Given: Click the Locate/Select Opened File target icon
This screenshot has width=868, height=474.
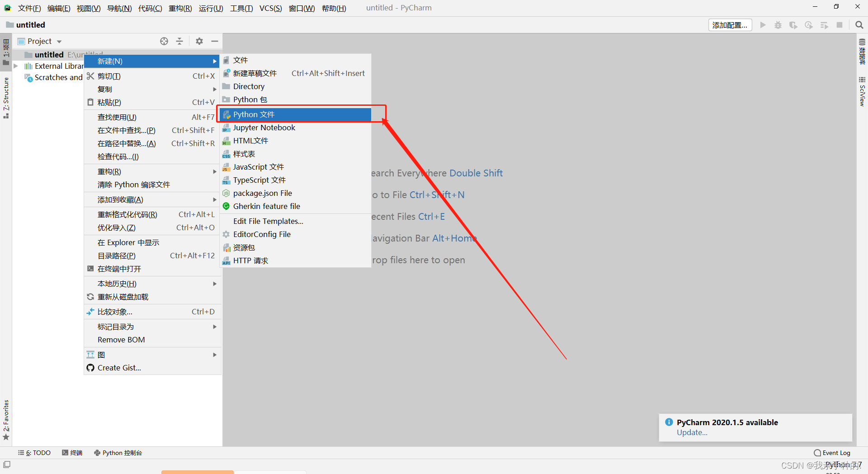Looking at the screenshot, I should tap(164, 41).
